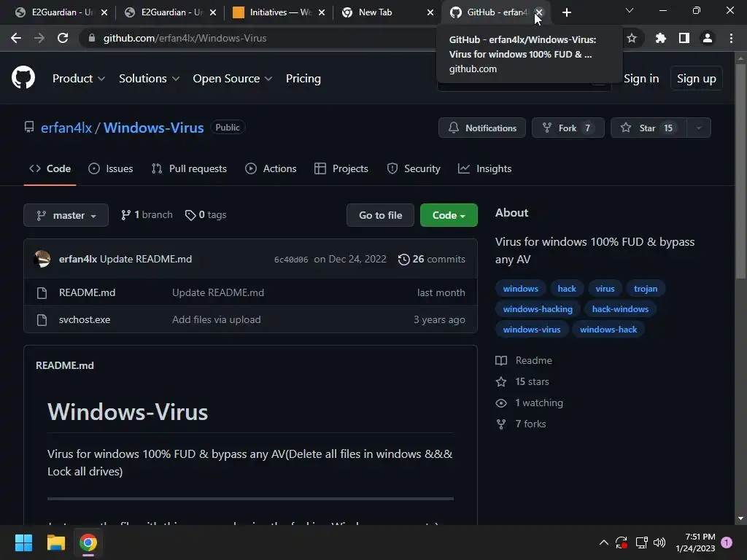Expand Open Source navigation dropdown
The image size is (747, 560).
click(233, 79)
